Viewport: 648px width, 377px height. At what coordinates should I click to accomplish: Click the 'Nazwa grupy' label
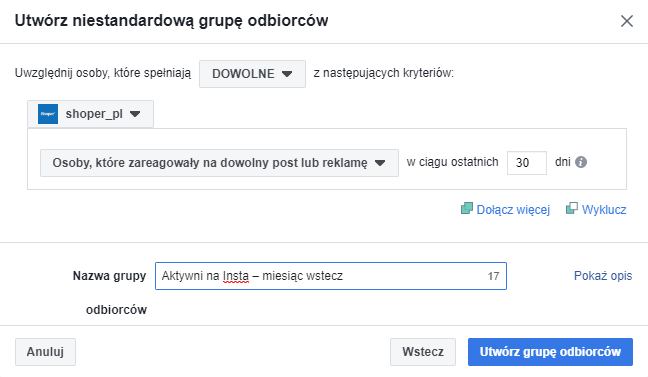[x=110, y=276]
